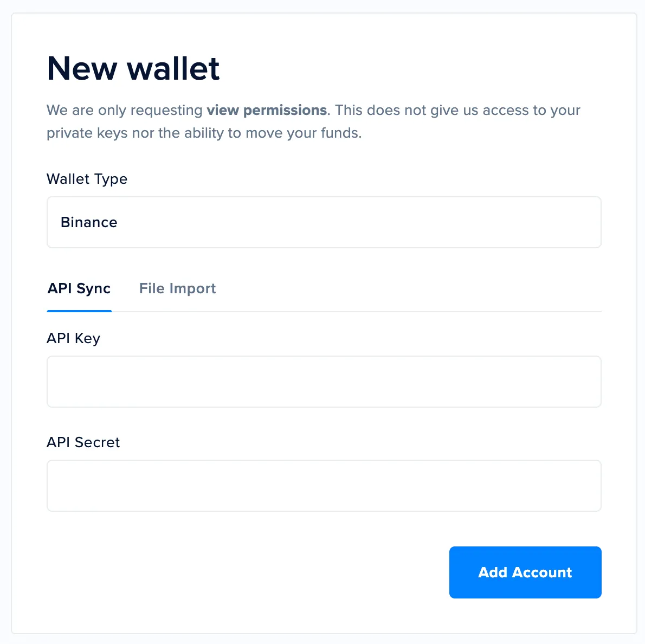Click the blue underline beneath API Sync
This screenshot has width=645, height=644.
point(79,311)
